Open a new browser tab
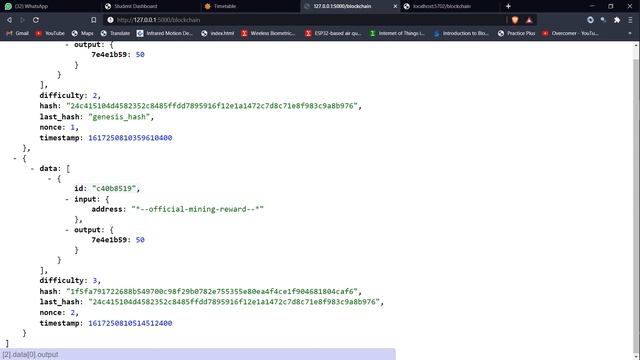The width and height of the screenshot is (640, 360). click(508, 6)
